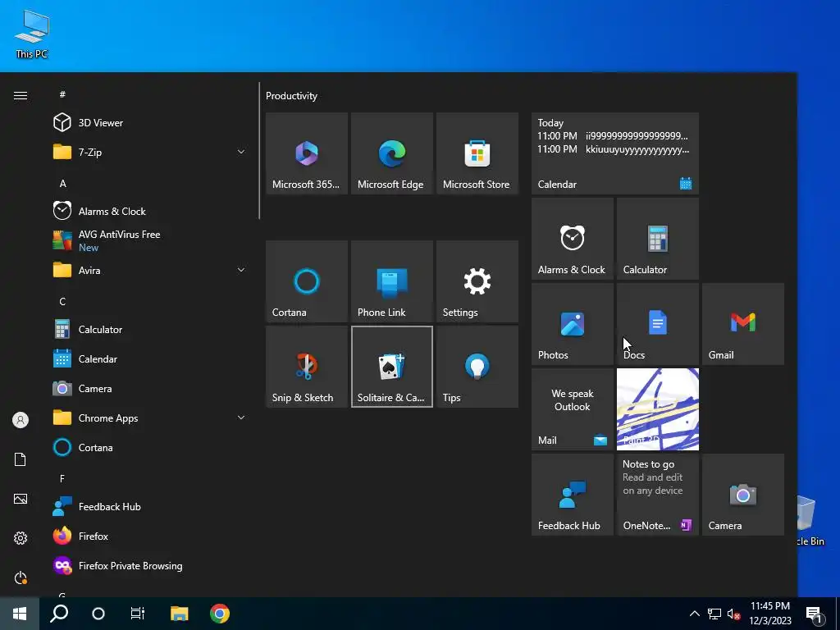840x630 pixels.
Task: Click the Cortana circle on the taskbar
Action: 98,614
